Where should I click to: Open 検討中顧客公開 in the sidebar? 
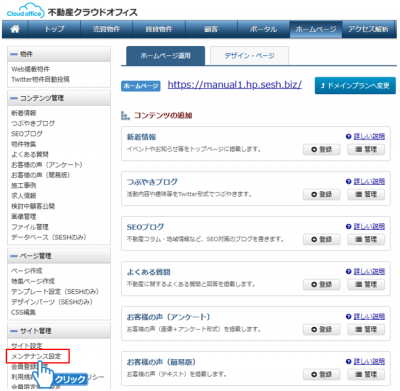(x=33, y=206)
